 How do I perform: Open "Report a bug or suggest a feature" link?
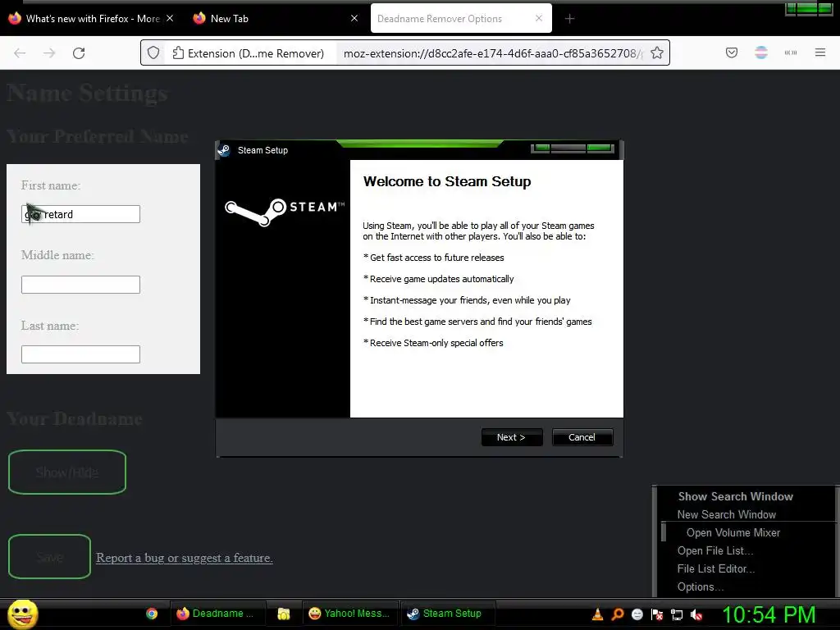[185, 558]
